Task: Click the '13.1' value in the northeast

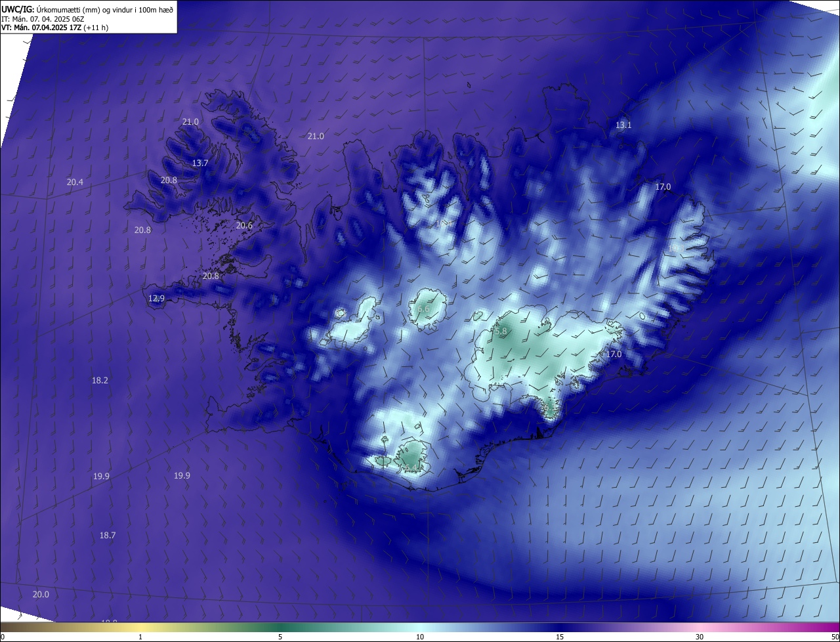Action: pyautogui.click(x=623, y=125)
